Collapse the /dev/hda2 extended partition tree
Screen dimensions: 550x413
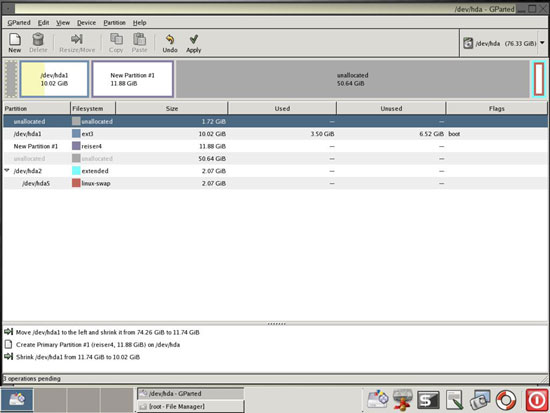(x=7, y=171)
